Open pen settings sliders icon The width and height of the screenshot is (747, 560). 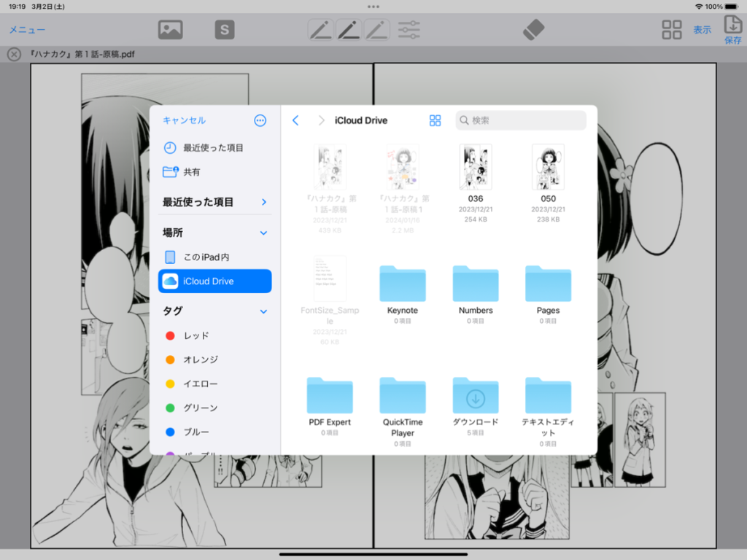[x=409, y=29]
